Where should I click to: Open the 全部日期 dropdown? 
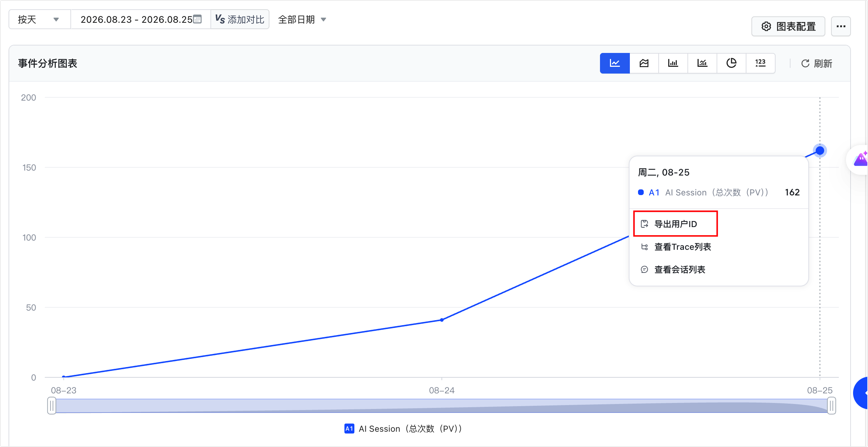tap(302, 20)
